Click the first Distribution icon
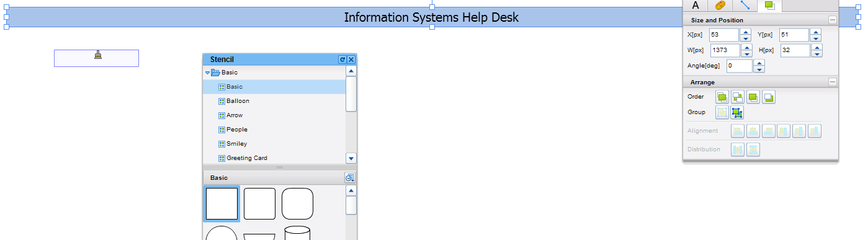The width and height of the screenshot is (868, 240). pyautogui.click(x=738, y=149)
